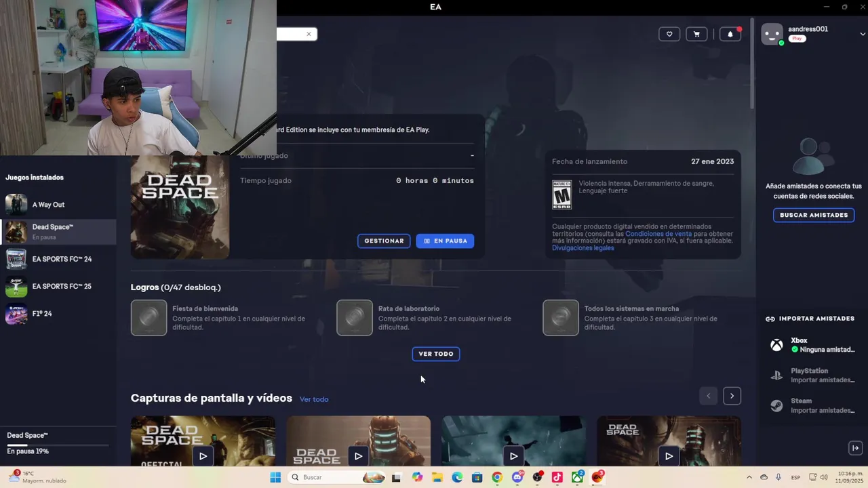Open EA SPORTS FC 25 from the sidebar
Image resolution: width=868 pixels, height=488 pixels.
point(58,286)
